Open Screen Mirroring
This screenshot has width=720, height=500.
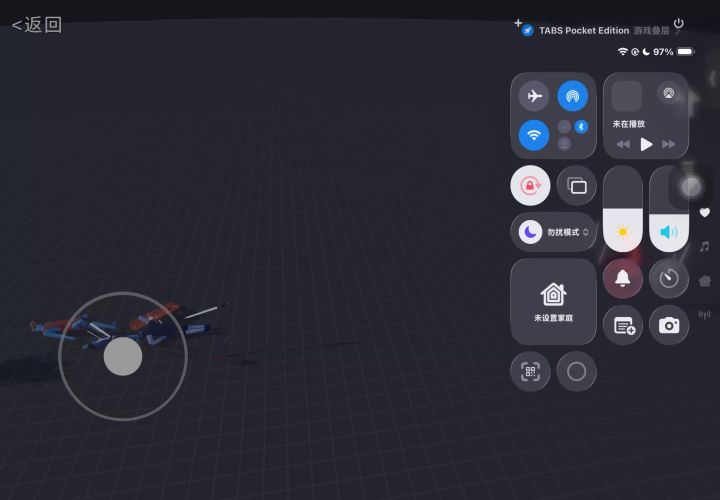(577, 185)
